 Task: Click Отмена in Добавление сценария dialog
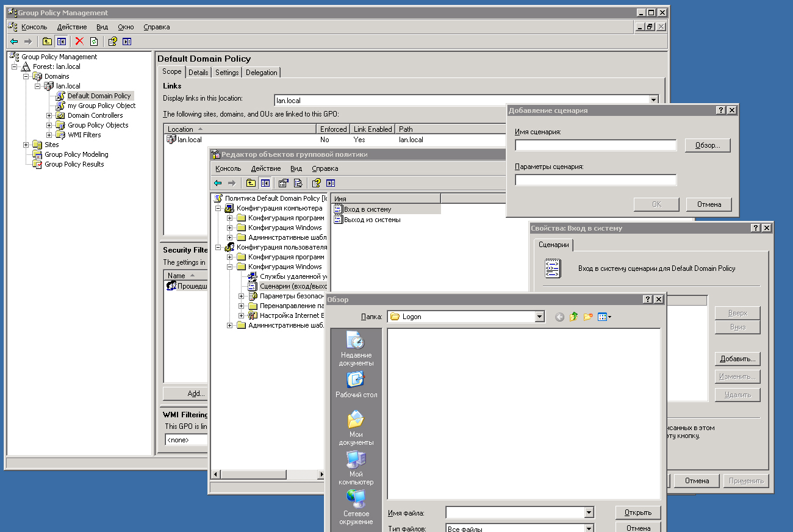coord(709,204)
